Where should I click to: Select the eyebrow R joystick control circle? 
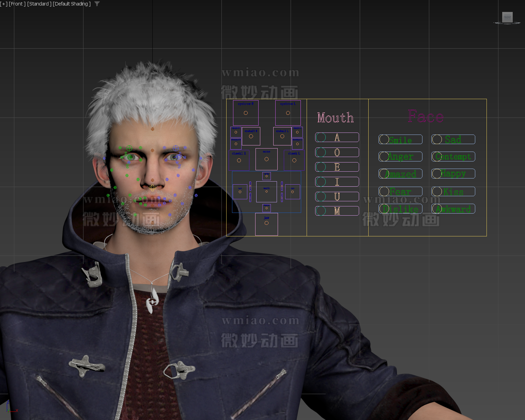[x=246, y=113]
